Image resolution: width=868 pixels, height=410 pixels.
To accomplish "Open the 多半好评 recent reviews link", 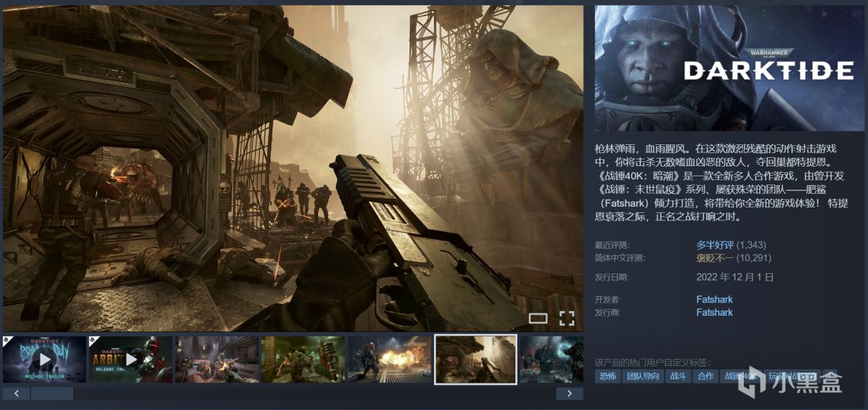I will point(715,245).
